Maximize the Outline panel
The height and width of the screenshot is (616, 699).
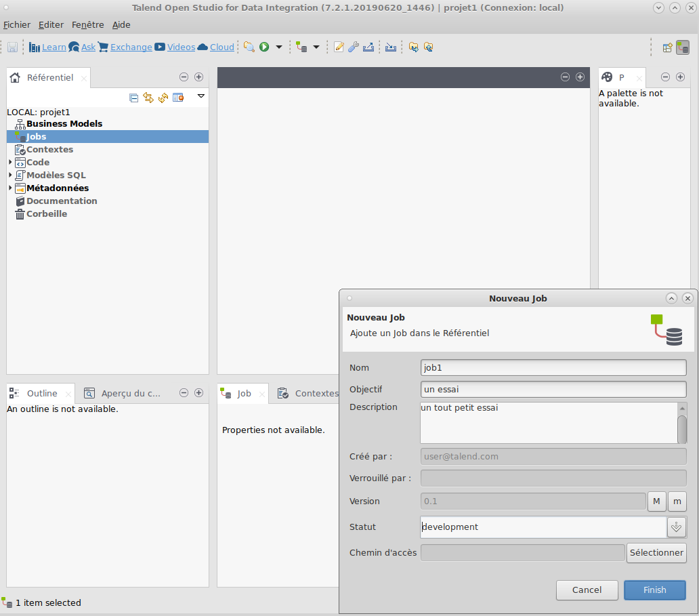coord(199,392)
